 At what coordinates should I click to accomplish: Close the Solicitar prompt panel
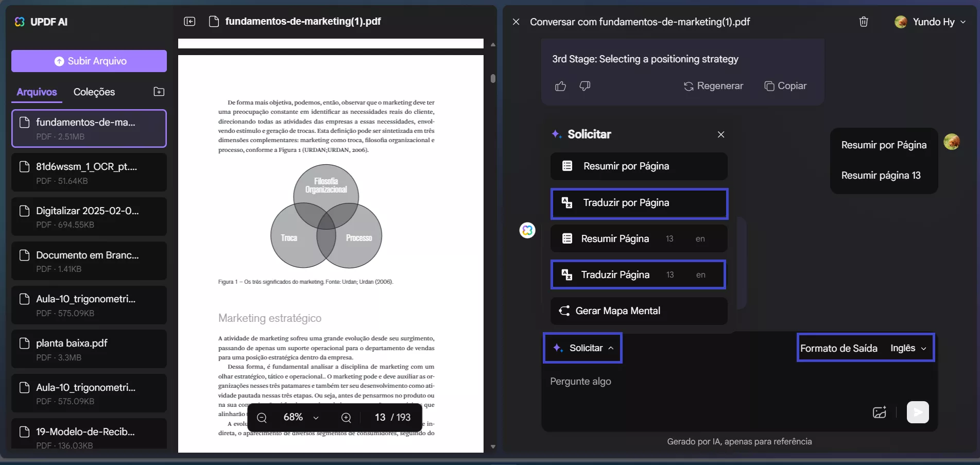pos(721,134)
